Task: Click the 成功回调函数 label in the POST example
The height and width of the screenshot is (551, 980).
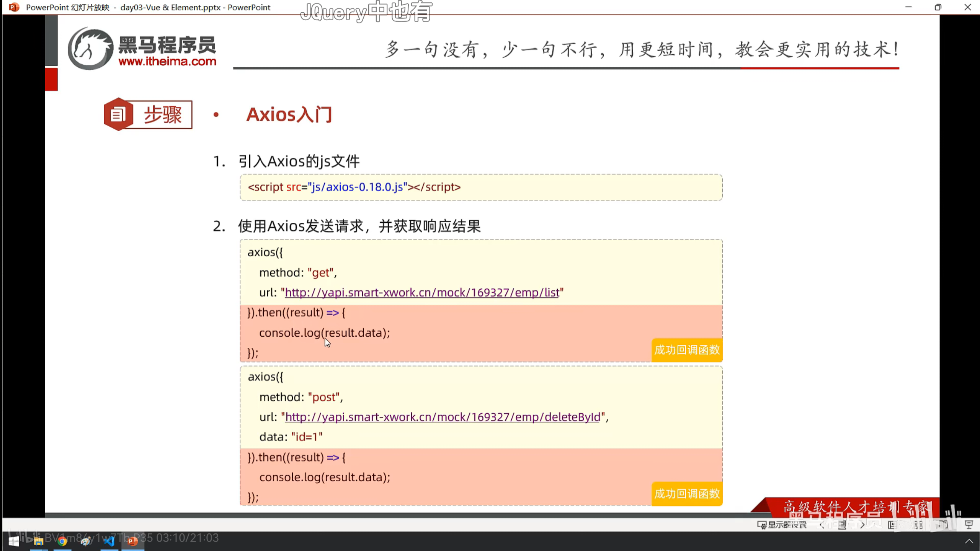Action: 687,494
